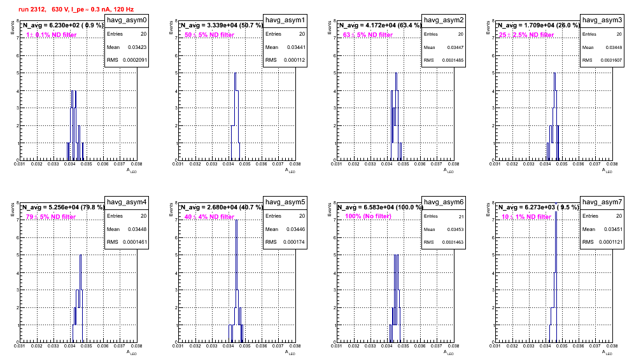Pick the Mean value 0.03448 in havg_asym4 box
Image resolution: width=634 pixels, height=364 pixels.
pos(137,229)
